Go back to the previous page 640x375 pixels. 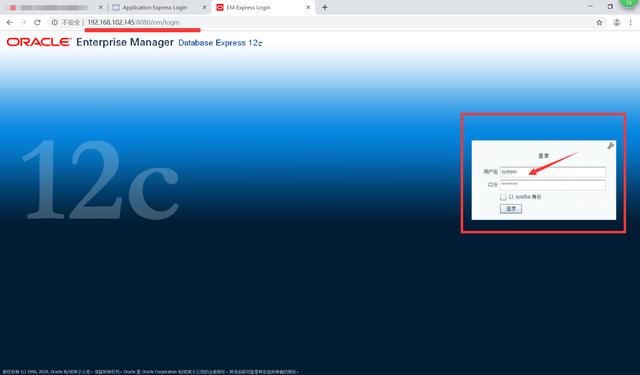pos(9,22)
